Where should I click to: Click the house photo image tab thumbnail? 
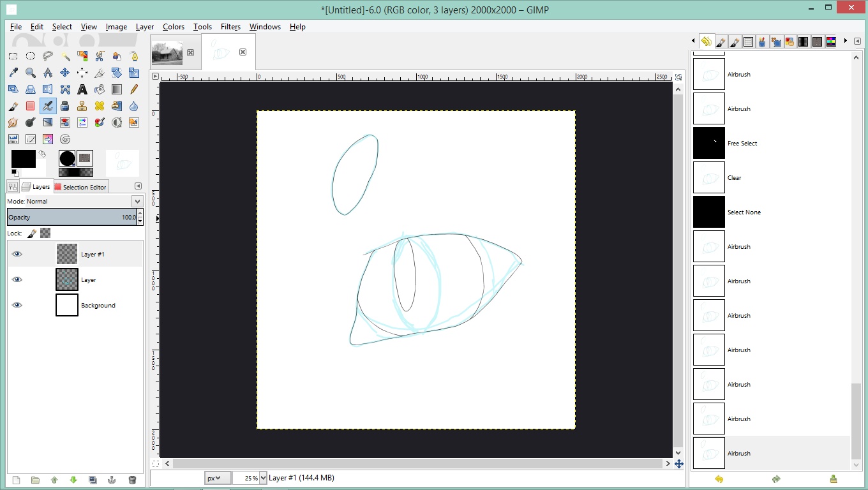167,53
